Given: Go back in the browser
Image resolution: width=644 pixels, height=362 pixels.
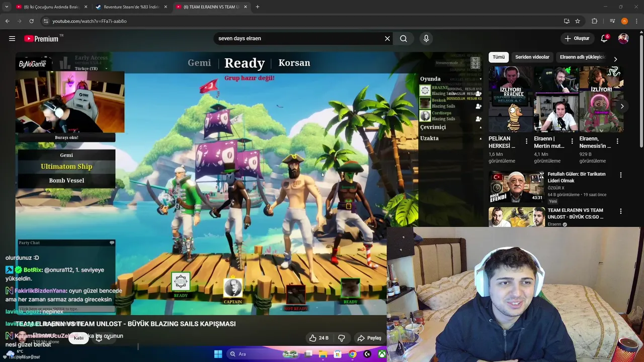Looking at the screenshot, I should 7,21.
